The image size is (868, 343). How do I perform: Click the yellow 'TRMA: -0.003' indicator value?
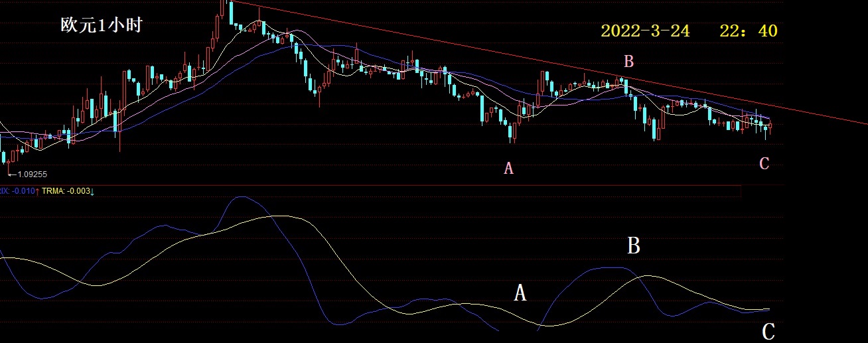click(65, 191)
